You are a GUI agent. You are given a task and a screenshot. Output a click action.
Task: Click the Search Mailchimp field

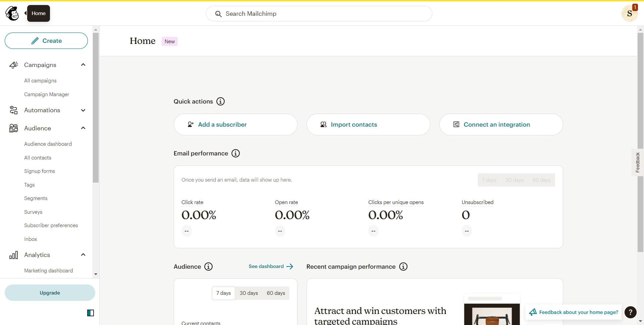click(x=319, y=14)
